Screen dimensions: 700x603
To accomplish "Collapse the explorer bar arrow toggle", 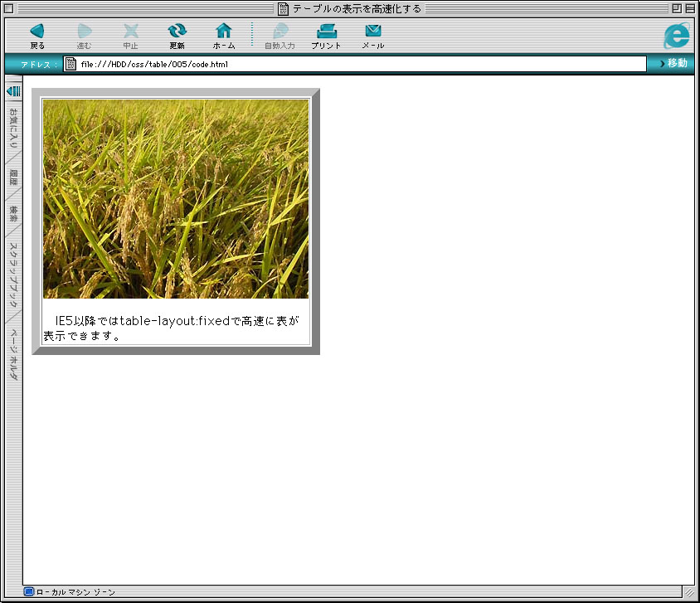I will click(x=14, y=91).
